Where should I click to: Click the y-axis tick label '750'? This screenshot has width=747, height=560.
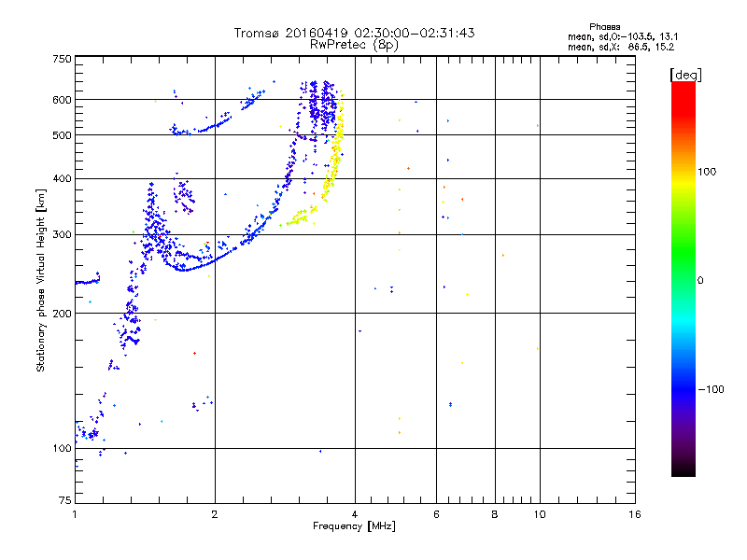click(x=62, y=59)
